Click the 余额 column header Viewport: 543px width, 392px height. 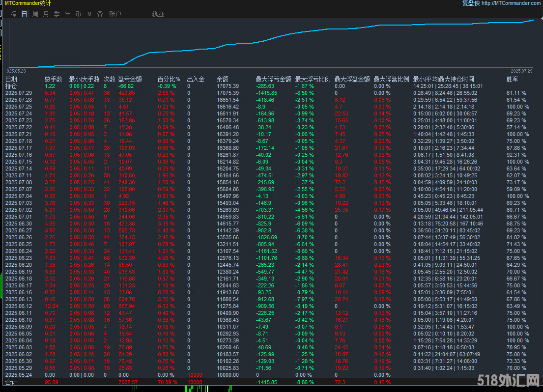tap(223, 79)
